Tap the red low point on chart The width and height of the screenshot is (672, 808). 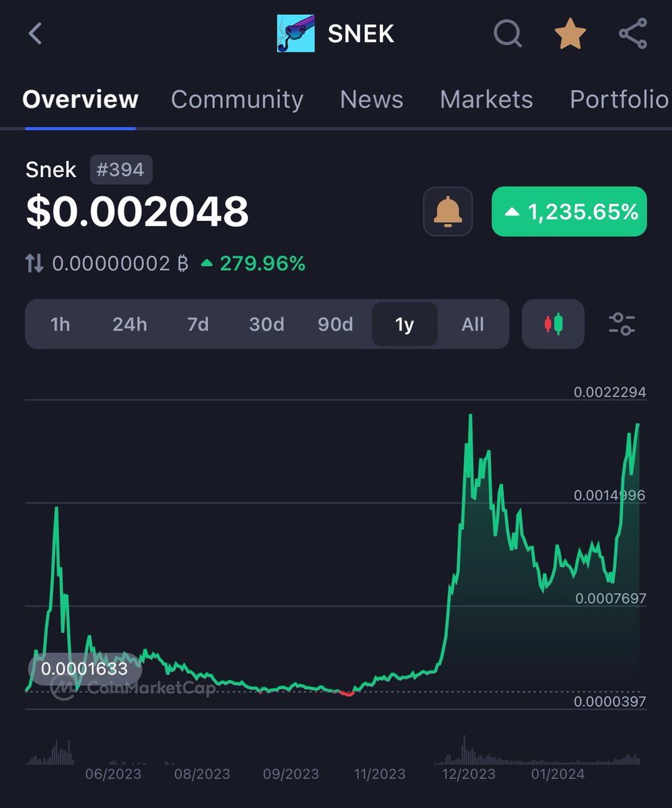pyautogui.click(x=347, y=693)
